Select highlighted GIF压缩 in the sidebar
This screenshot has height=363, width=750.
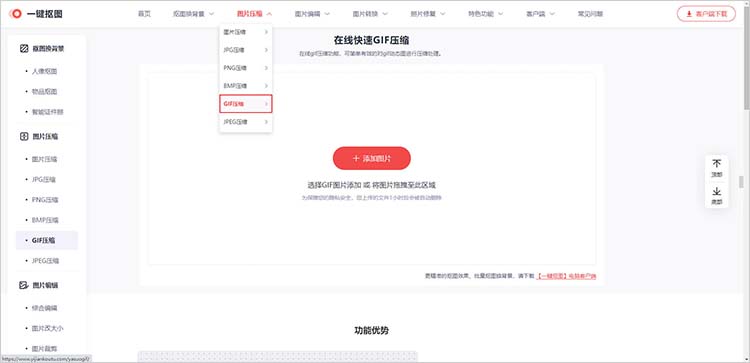point(47,240)
